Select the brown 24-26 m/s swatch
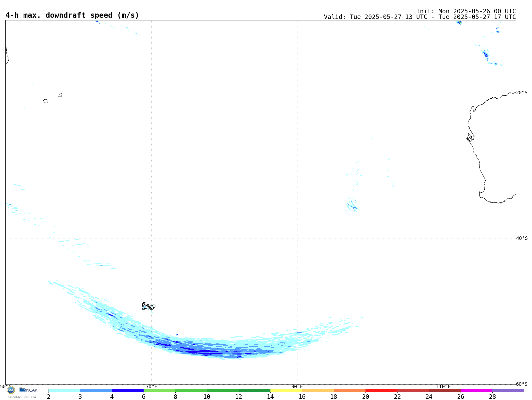 (445, 391)
